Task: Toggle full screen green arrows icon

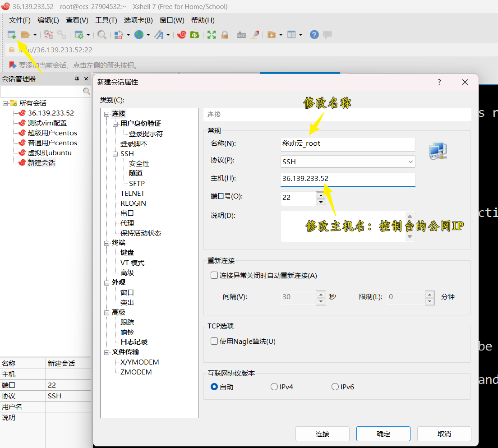Action: pyautogui.click(x=212, y=35)
